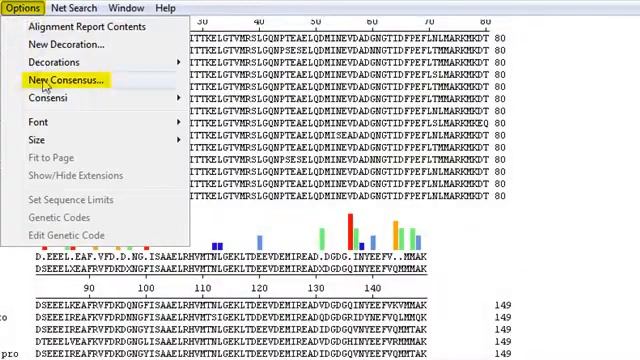
Task: Click sequence row beginning DSEEELKEAFRVFDKDQNGF
Action: [231, 305]
